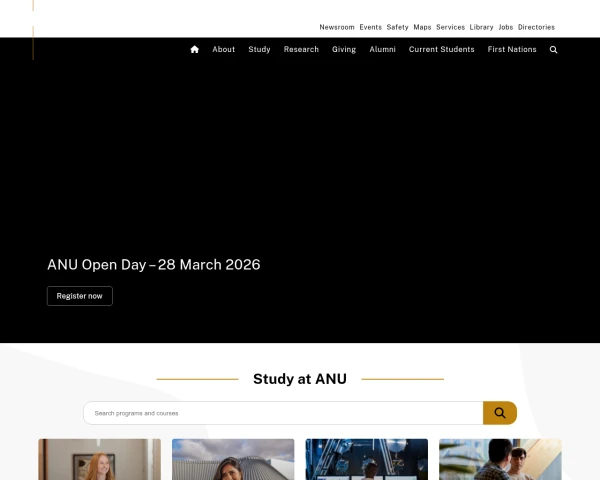Screen dimensions: 600x480
Task: Visit the Newsroom link
Action: [337, 27]
